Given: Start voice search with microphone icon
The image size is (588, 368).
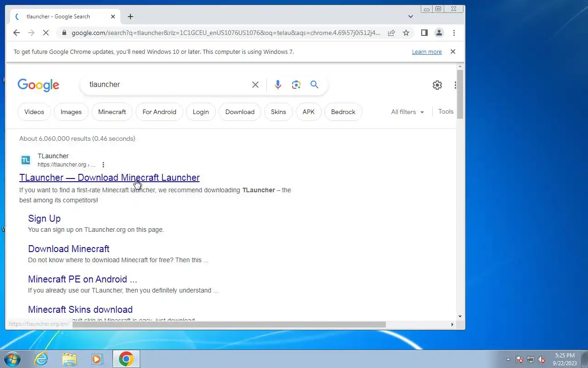Looking at the screenshot, I should (x=277, y=85).
